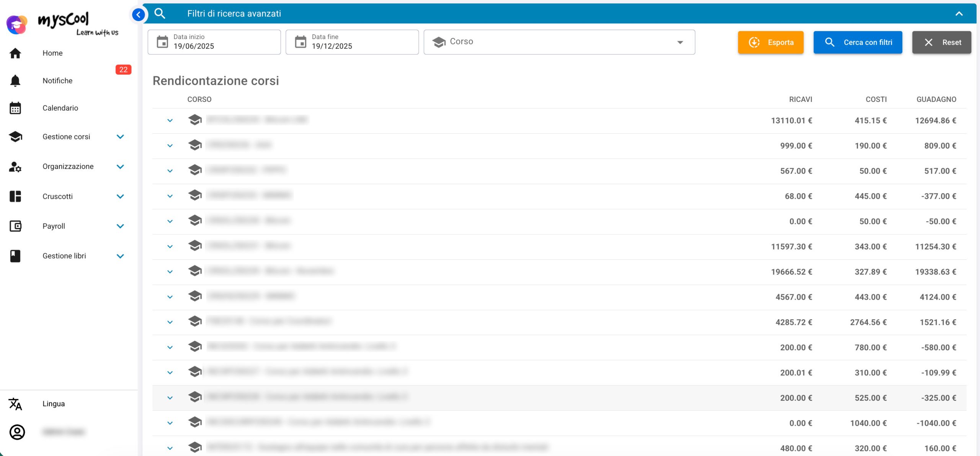Expand the row with guadagno -377.00 €
The height and width of the screenshot is (456, 980).
(170, 196)
